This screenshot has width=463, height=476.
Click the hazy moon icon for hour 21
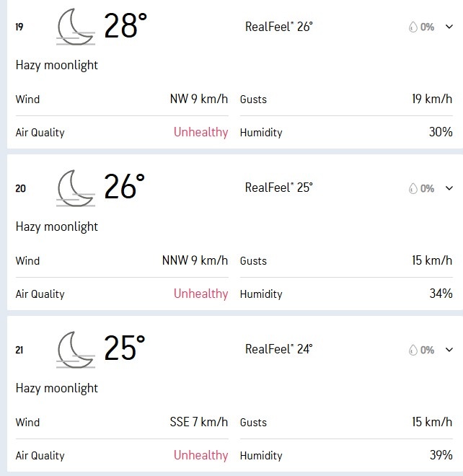[x=76, y=350]
